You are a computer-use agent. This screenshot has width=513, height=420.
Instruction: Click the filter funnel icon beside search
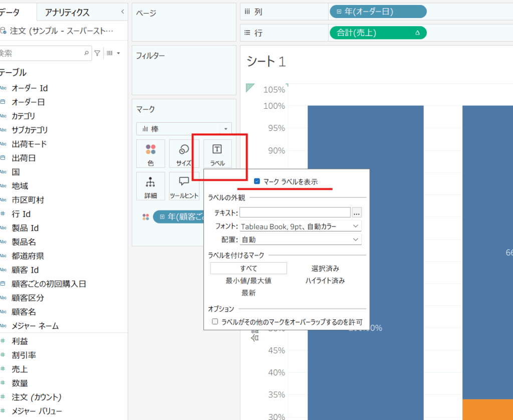pos(98,53)
